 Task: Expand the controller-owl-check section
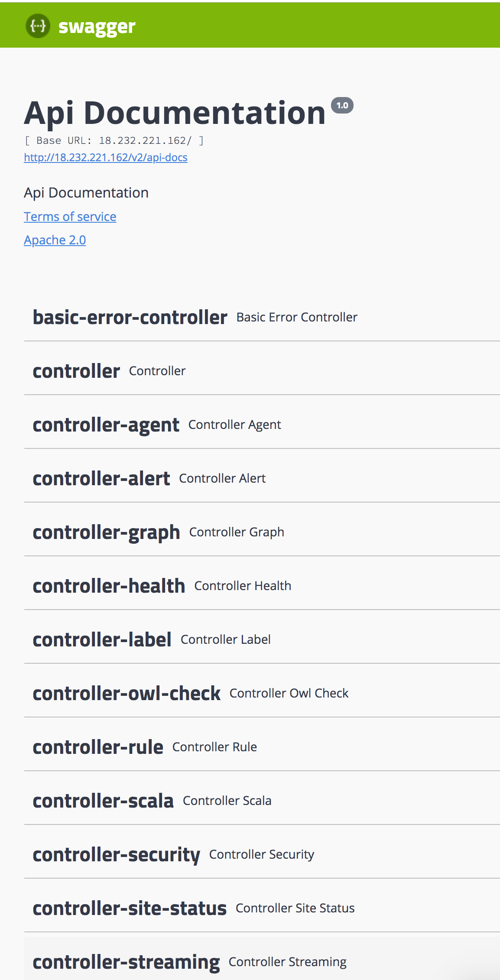tap(127, 694)
